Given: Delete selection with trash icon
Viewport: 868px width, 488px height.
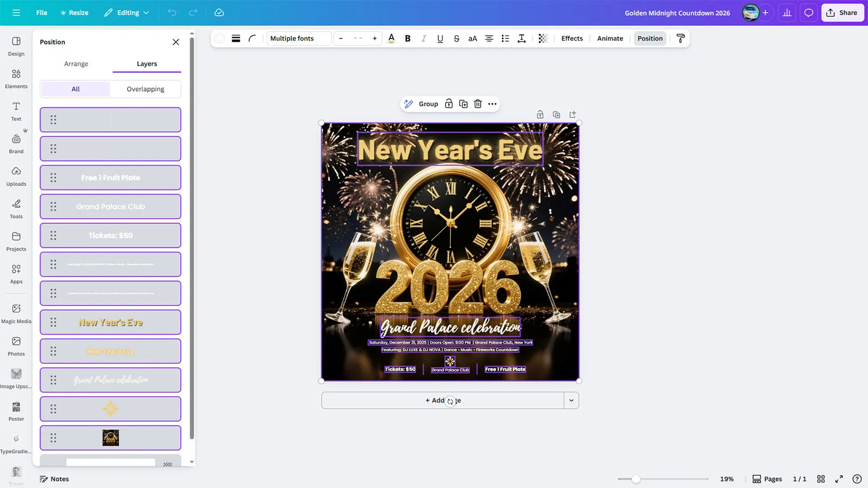Looking at the screenshot, I should 477,104.
